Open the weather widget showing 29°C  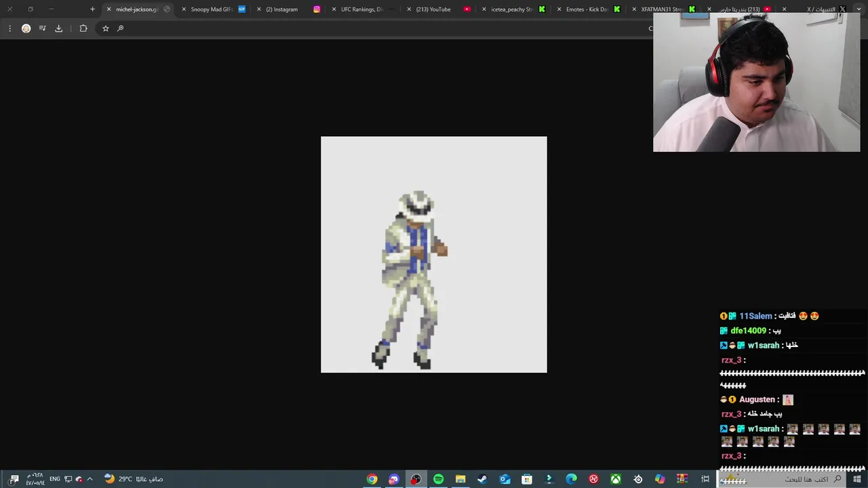coord(133,479)
